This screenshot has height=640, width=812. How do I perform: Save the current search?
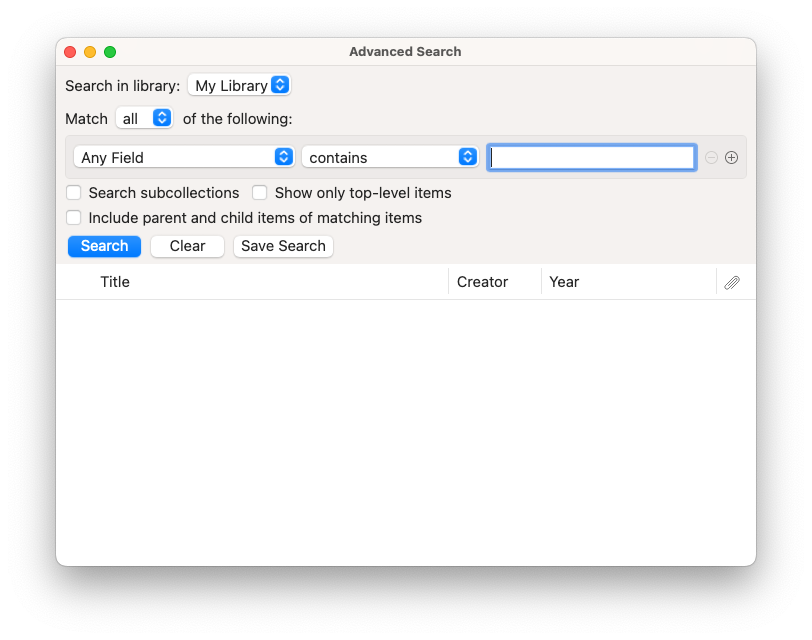(x=283, y=246)
